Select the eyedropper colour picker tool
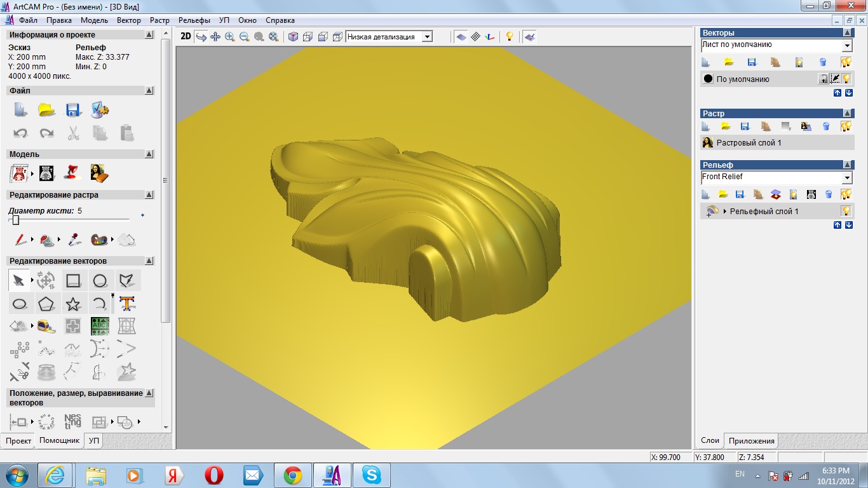The height and width of the screenshot is (488, 868). tap(74, 240)
